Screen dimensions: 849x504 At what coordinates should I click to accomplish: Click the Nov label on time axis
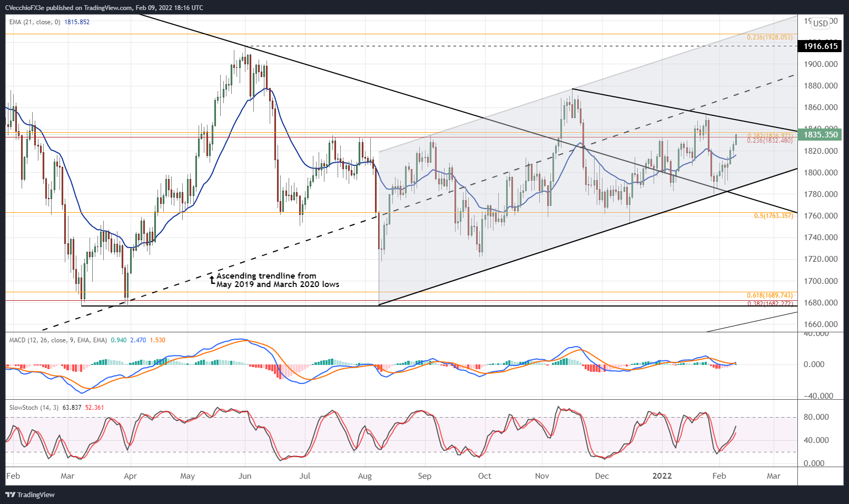click(542, 476)
